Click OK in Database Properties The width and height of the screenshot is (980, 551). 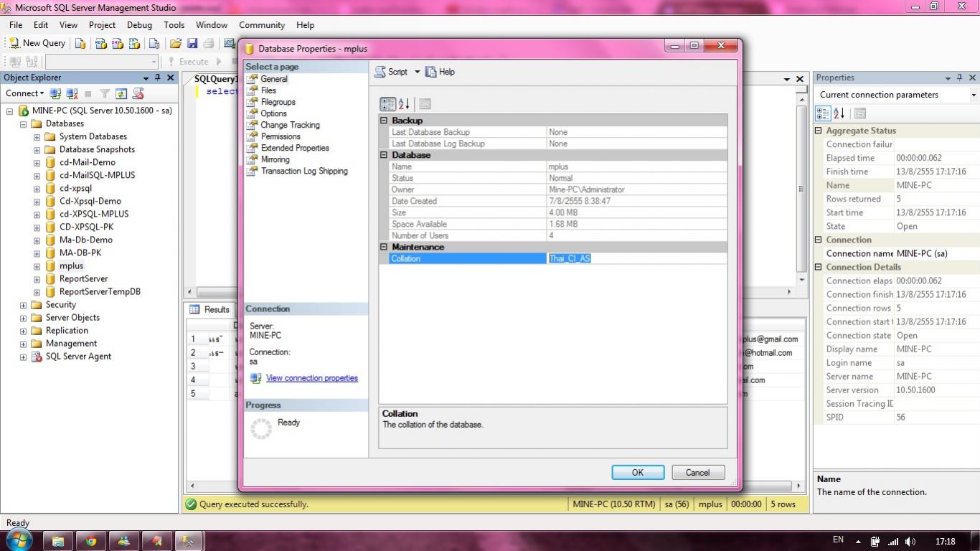638,472
